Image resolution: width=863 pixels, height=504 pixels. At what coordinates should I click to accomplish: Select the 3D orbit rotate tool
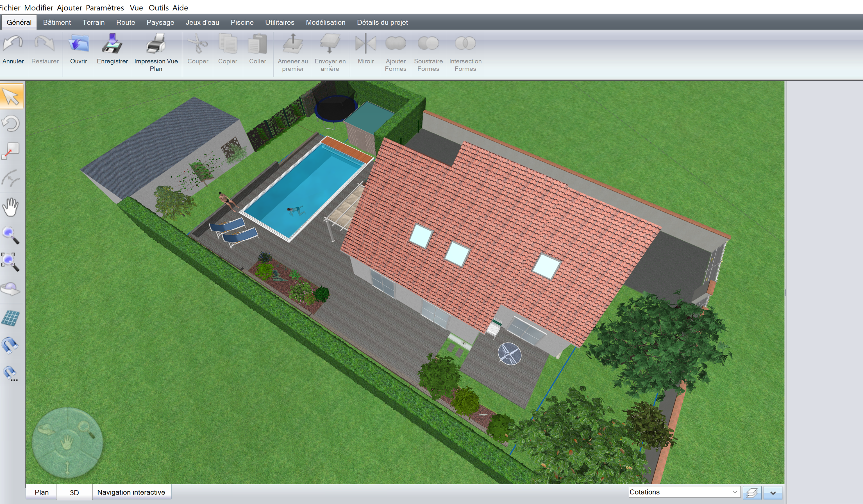point(10,289)
